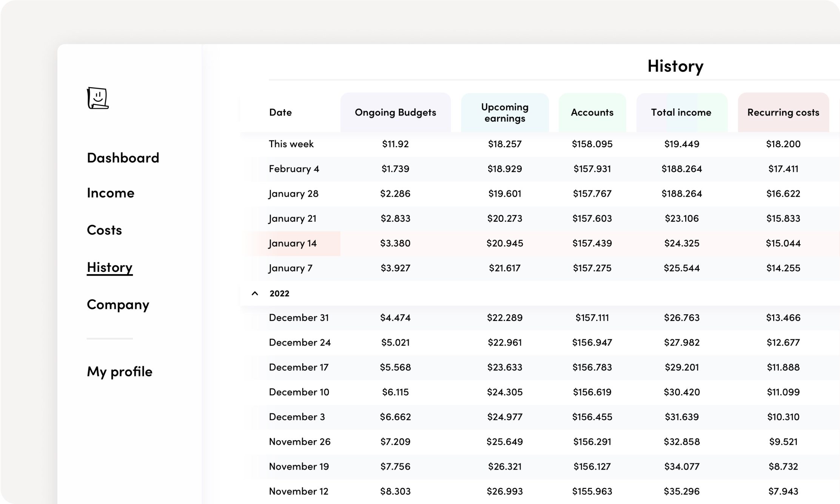Click the Date column header
The image size is (840, 504).
click(281, 112)
